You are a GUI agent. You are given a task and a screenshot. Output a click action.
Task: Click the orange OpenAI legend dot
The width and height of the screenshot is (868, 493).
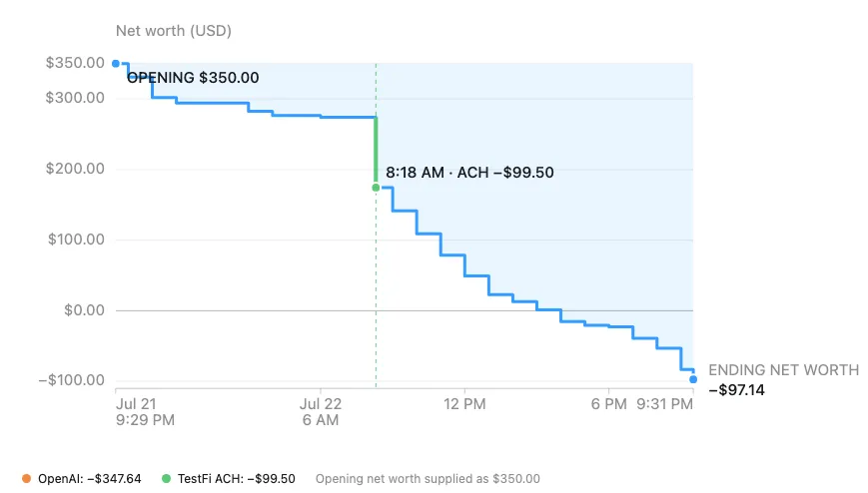pos(26,479)
